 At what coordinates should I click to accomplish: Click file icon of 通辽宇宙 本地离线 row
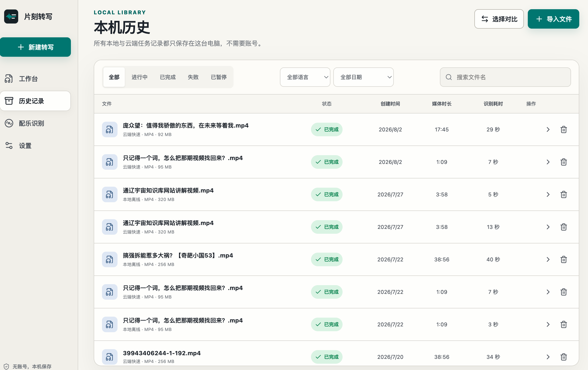pyautogui.click(x=110, y=194)
